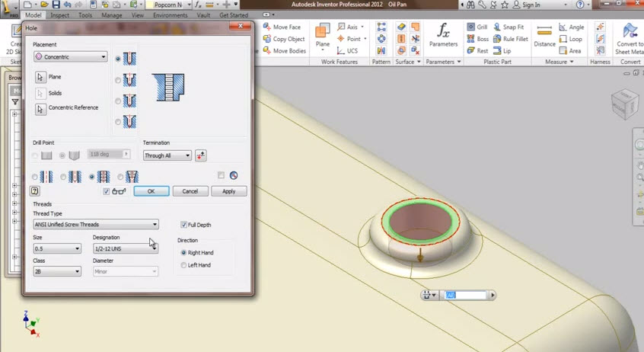Activate the UCS tool
This screenshot has width=644, height=352.
point(347,50)
